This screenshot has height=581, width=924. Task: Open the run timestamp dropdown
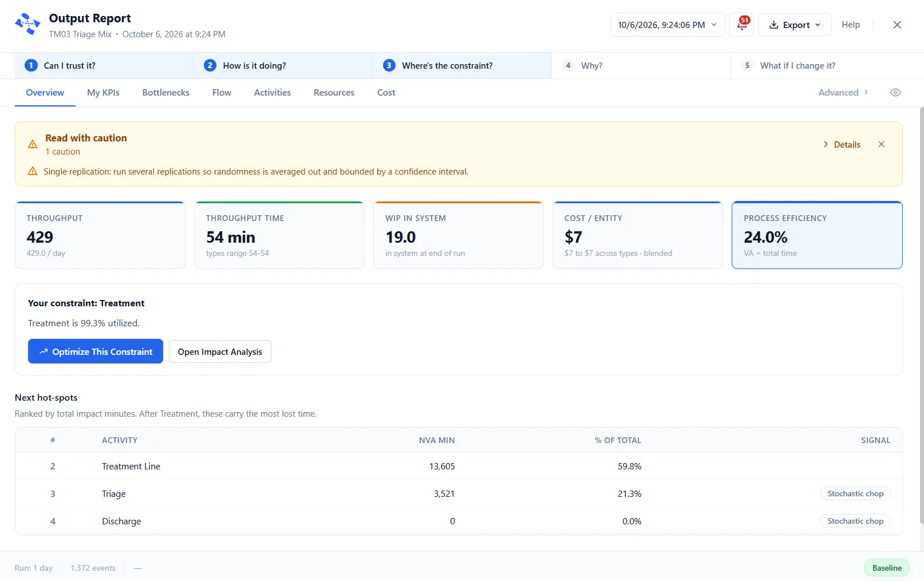(x=668, y=25)
